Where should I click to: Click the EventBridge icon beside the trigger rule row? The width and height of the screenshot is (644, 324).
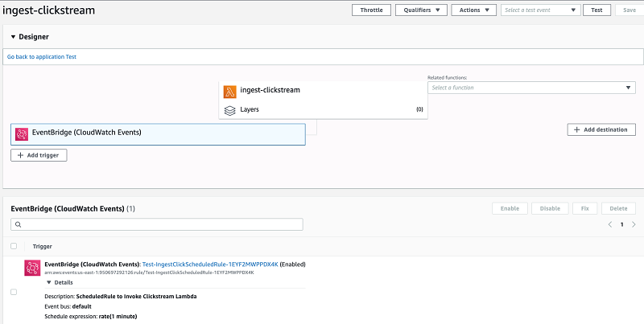[32, 268]
